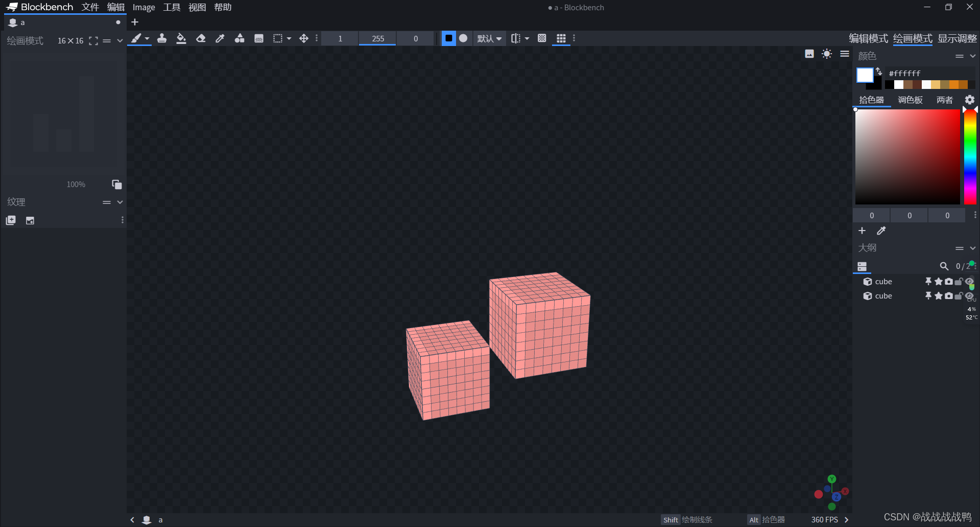
Task: Open the 默认 brush preset dropdown
Action: [x=489, y=38]
